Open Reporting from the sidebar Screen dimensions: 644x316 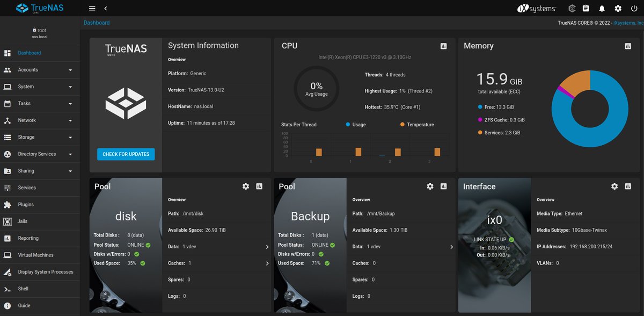coord(40,238)
